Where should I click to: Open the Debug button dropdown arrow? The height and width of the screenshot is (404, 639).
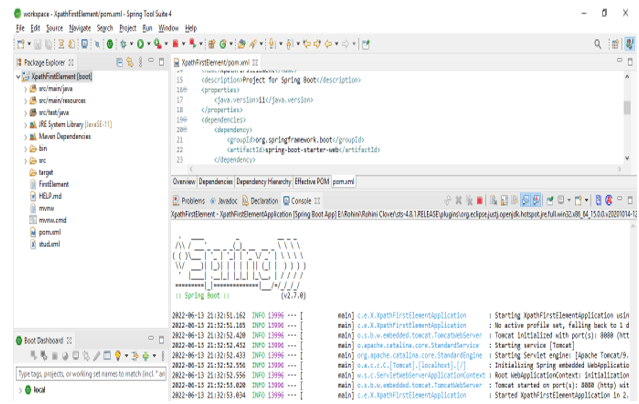point(131,44)
